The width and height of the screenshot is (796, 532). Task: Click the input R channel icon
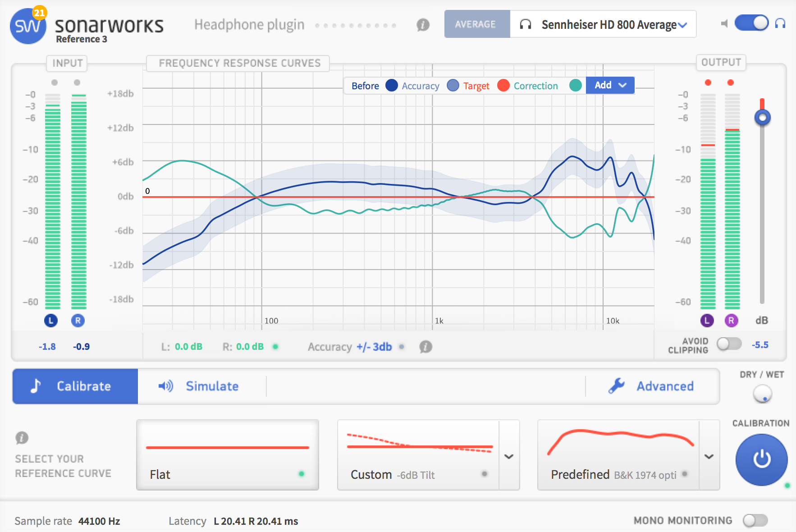[78, 321]
